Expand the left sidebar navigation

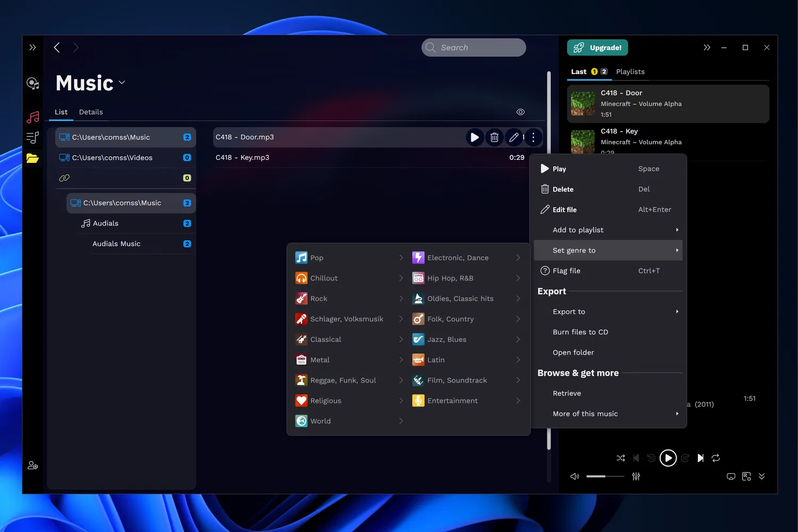pos(32,47)
